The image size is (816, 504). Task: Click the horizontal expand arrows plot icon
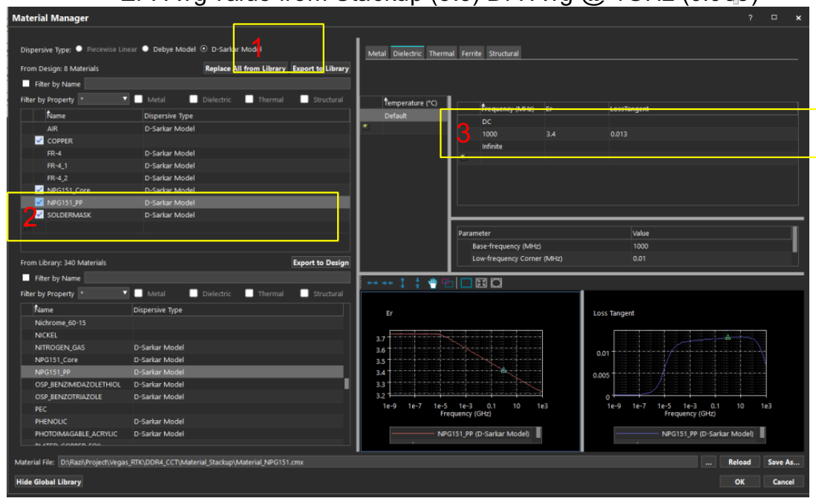tap(372, 283)
